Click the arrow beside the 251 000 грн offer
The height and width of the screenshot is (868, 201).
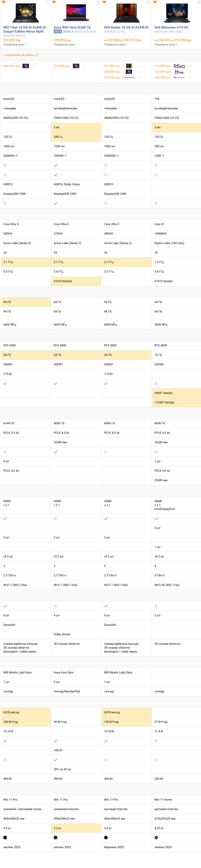tap(139, 66)
